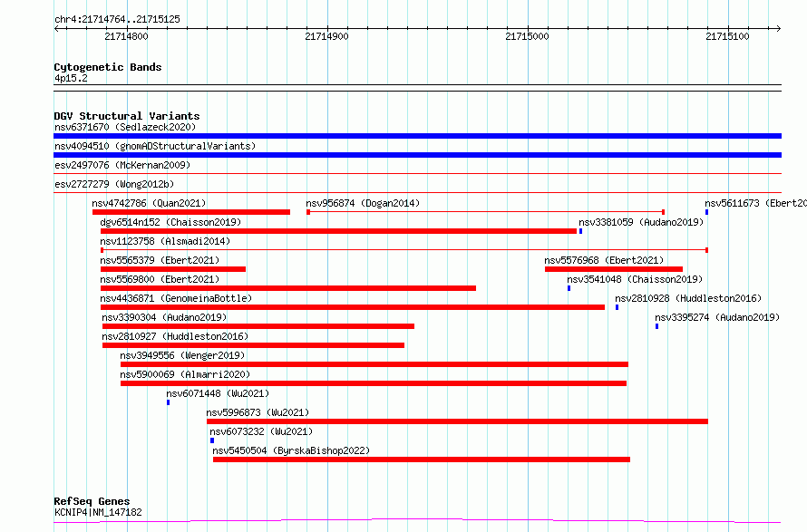The width and height of the screenshot is (807, 532).
Task: Select the nsv5565379 (Ebert2021) label
Action: [x=160, y=260]
